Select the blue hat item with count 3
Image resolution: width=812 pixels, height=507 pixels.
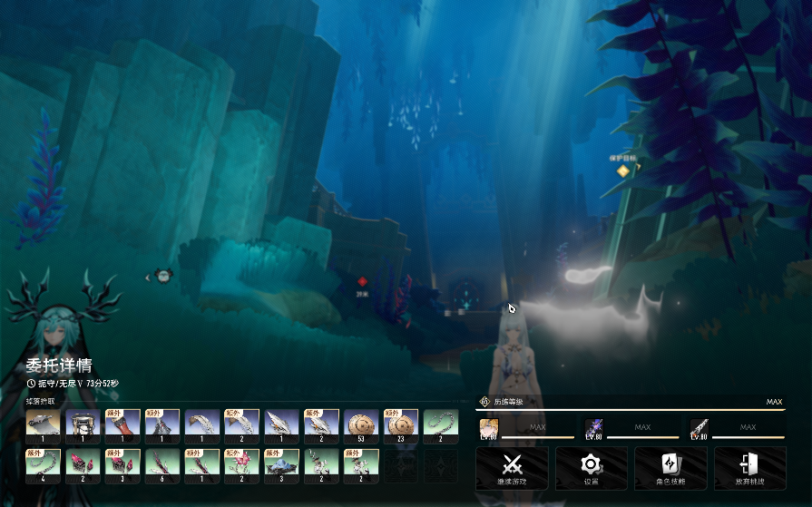click(x=281, y=465)
